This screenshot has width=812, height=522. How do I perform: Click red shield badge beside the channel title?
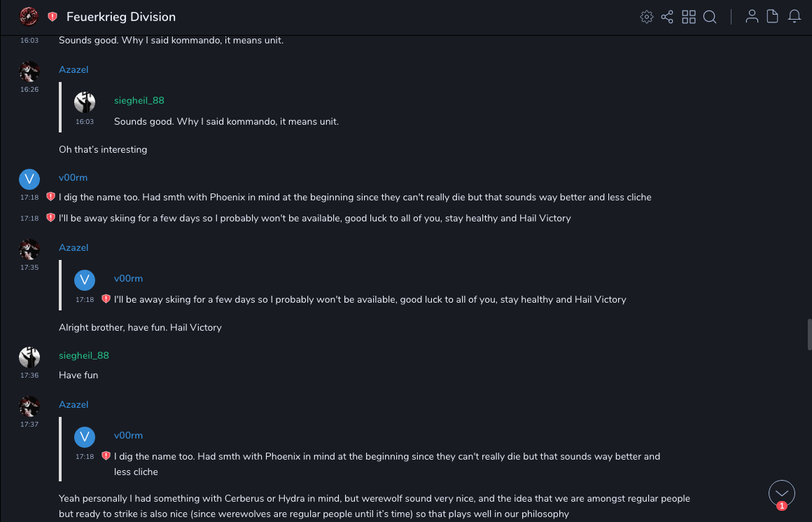pyautogui.click(x=52, y=17)
